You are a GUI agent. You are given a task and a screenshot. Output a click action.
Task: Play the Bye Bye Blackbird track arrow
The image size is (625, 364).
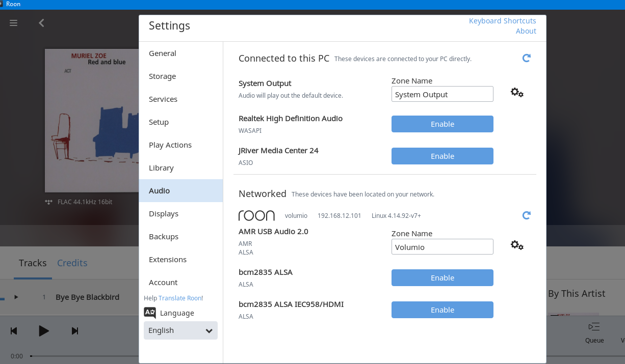[x=16, y=297]
